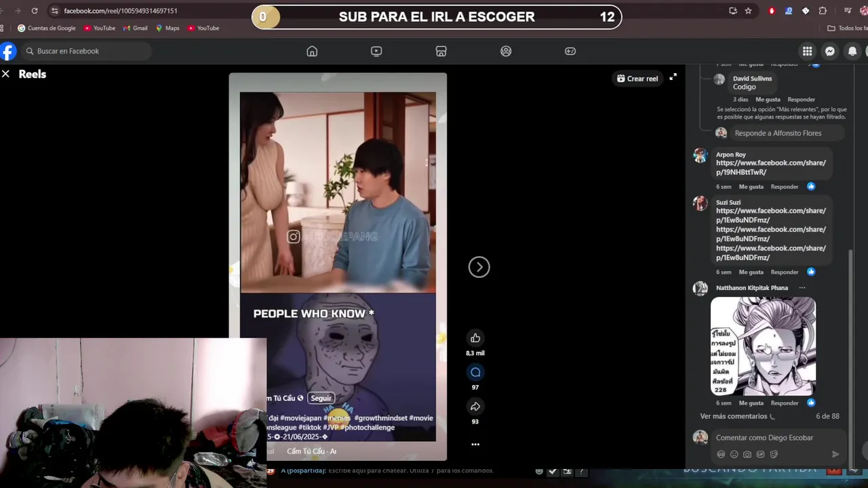Viewport: 868px width, 488px height.
Task: Open the Facebook video tab
Action: click(376, 51)
